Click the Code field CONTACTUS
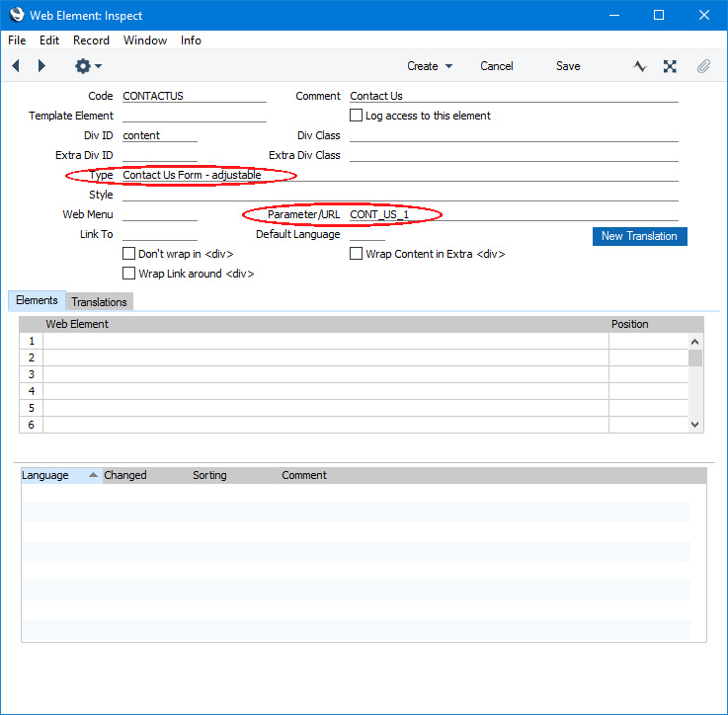This screenshot has width=728, height=715. [194, 96]
